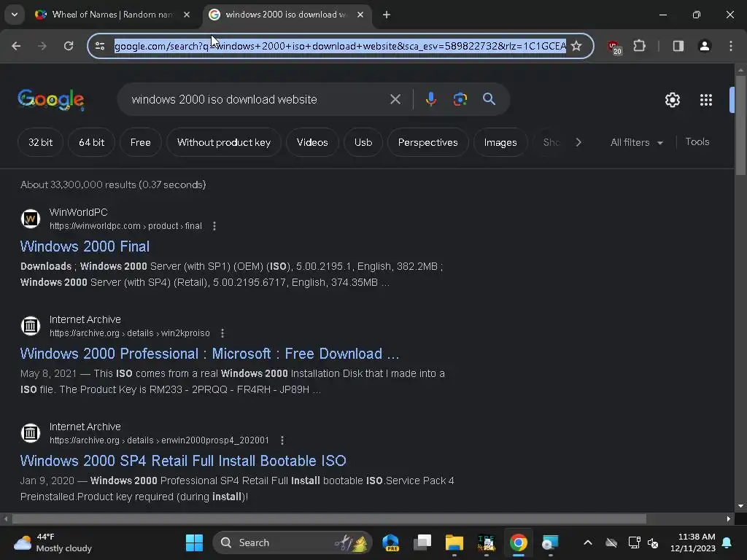
Task: Click the taskbar Search box
Action: (293, 542)
